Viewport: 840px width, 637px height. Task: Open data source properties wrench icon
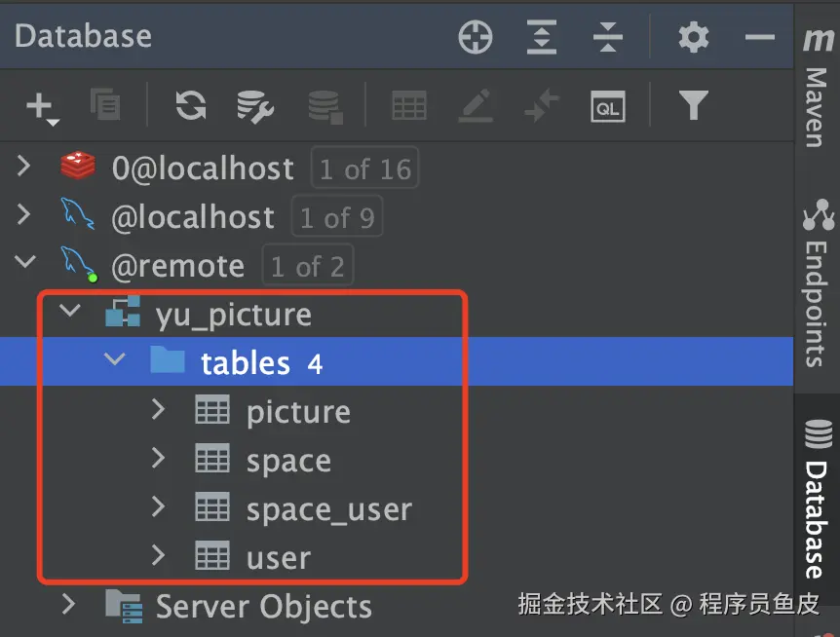pos(255,105)
